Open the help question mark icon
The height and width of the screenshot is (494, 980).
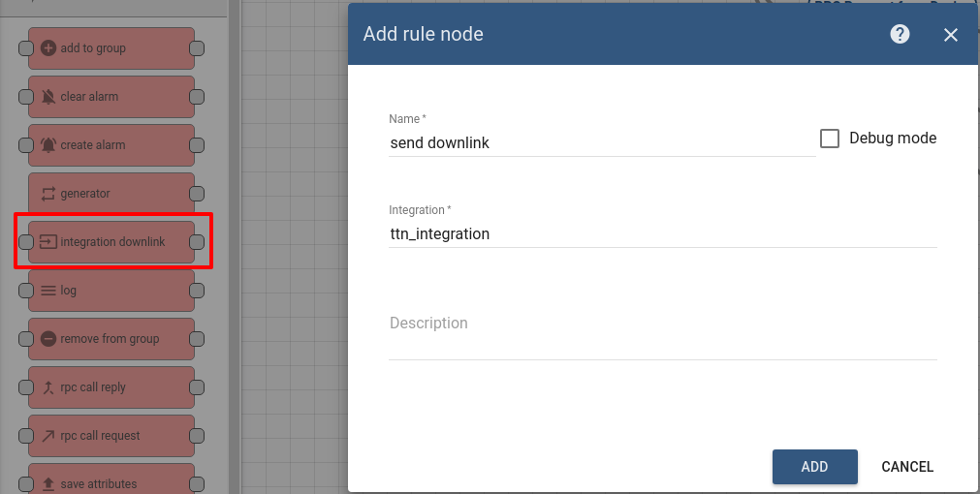pos(900,34)
